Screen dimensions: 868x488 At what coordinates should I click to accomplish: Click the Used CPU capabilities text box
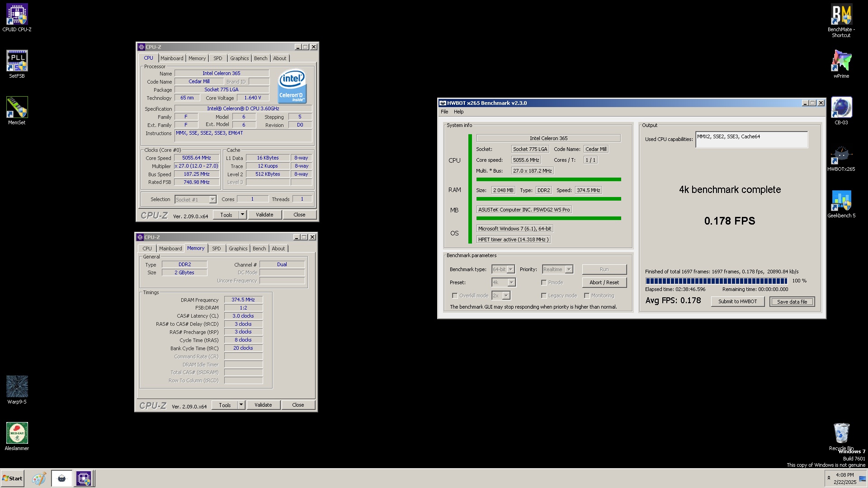(x=751, y=140)
